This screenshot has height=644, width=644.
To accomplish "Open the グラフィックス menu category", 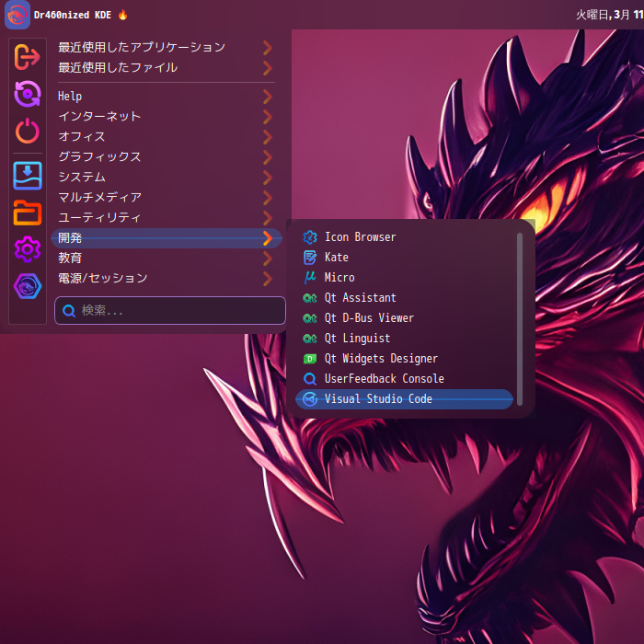I will tap(167, 157).
